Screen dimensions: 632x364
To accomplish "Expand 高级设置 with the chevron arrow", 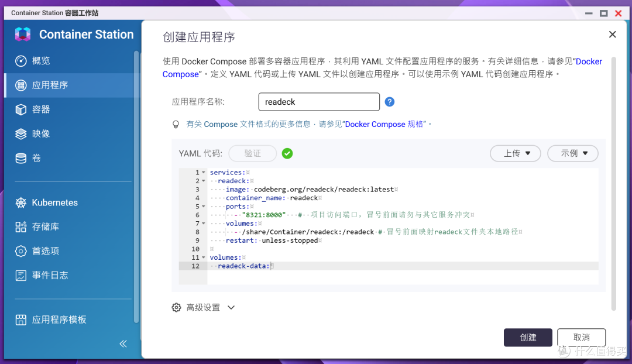I will coord(231,308).
